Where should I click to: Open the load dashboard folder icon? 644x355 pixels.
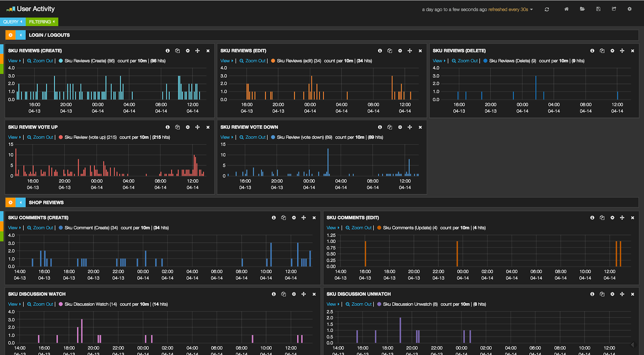582,9
